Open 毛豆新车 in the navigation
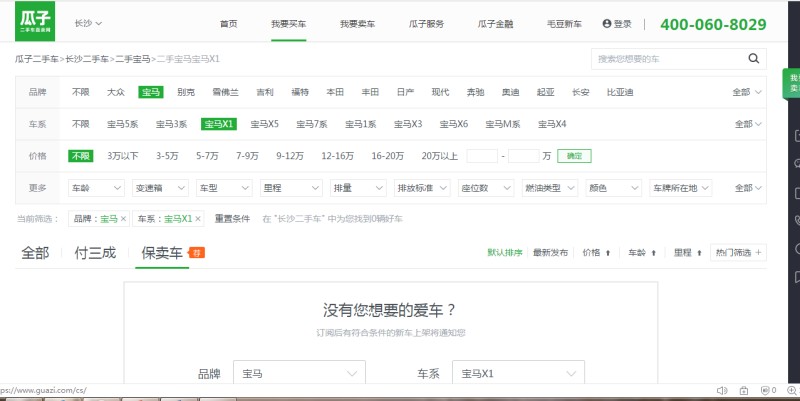The width and height of the screenshot is (800, 401). point(564,24)
